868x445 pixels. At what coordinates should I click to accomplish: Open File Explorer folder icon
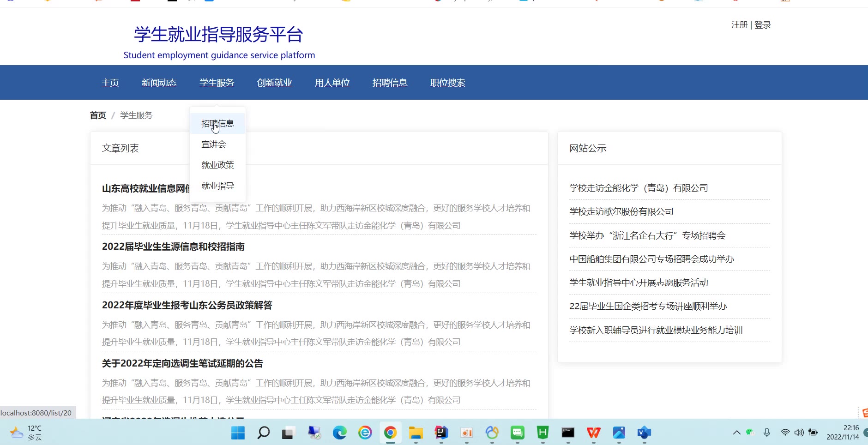(x=416, y=433)
